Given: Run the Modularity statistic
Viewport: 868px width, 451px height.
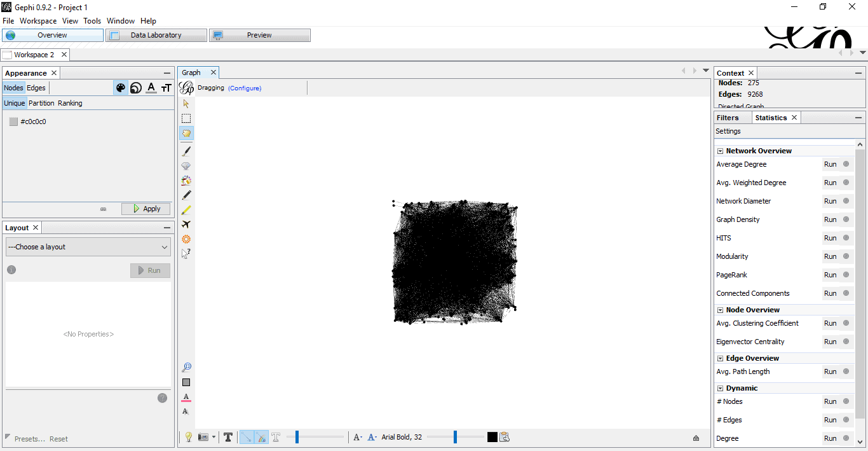Looking at the screenshot, I should pyautogui.click(x=831, y=256).
